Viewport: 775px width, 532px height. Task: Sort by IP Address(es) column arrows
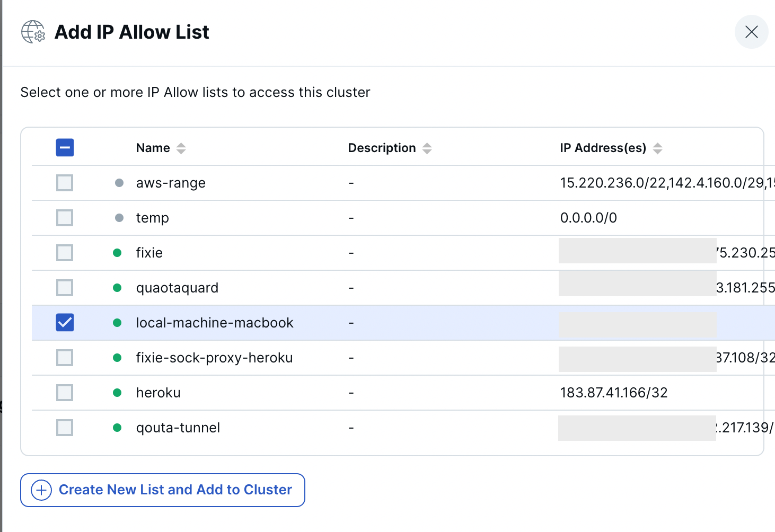pyautogui.click(x=657, y=148)
